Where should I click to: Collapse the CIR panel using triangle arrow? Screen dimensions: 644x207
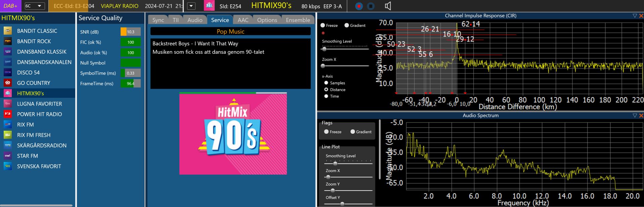(x=635, y=16)
